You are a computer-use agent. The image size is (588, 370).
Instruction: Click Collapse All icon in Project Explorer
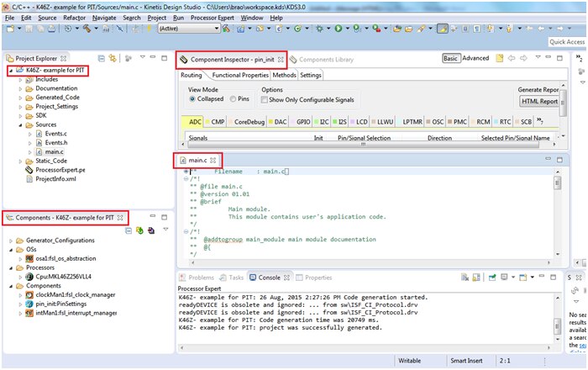coord(101,58)
